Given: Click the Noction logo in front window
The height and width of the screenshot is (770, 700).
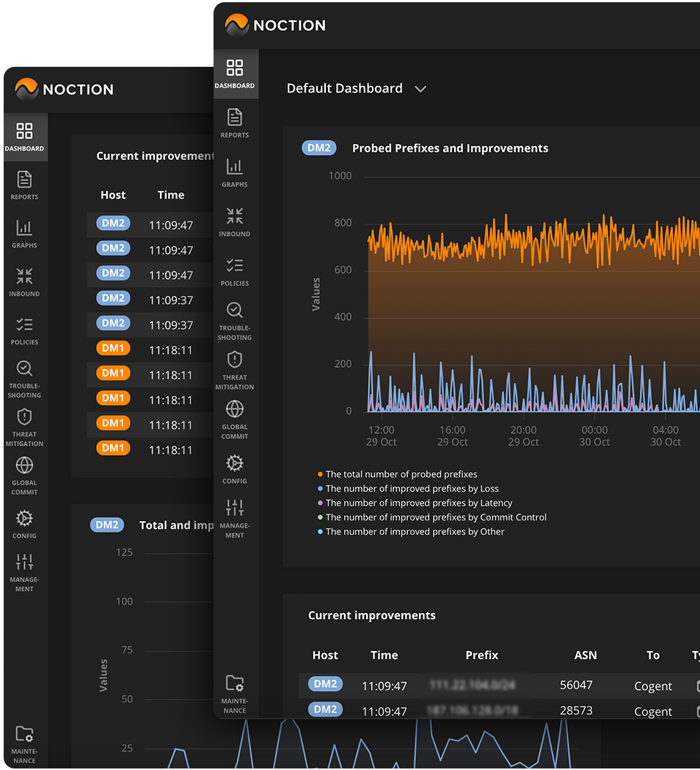Looking at the screenshot, I should [x=275, y=26].
